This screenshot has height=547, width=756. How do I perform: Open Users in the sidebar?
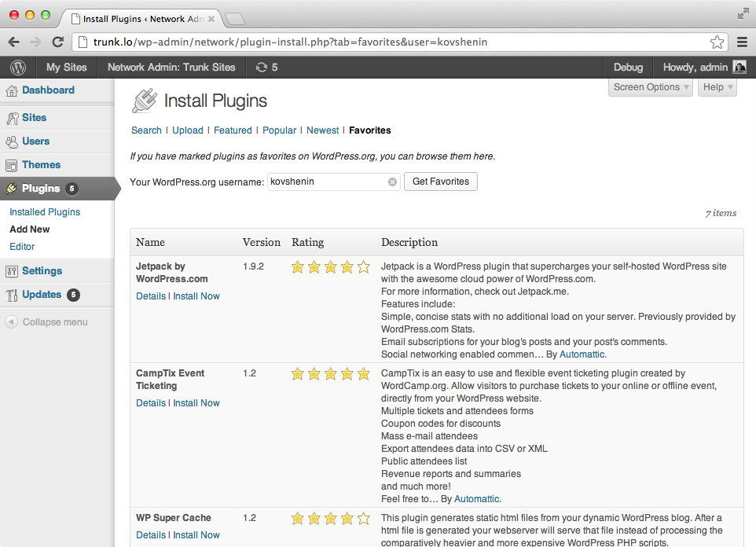point(35,141)
